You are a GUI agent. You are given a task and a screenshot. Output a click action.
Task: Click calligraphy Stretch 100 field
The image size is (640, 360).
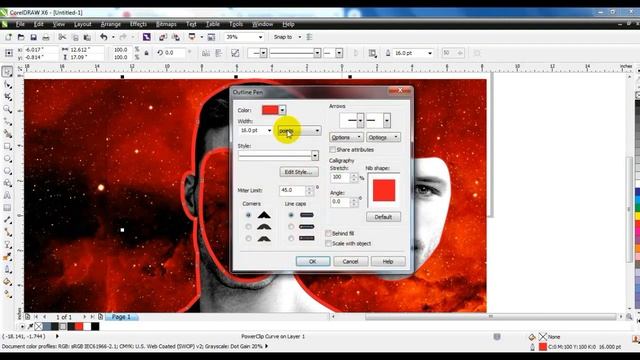[x=340, y=178]
